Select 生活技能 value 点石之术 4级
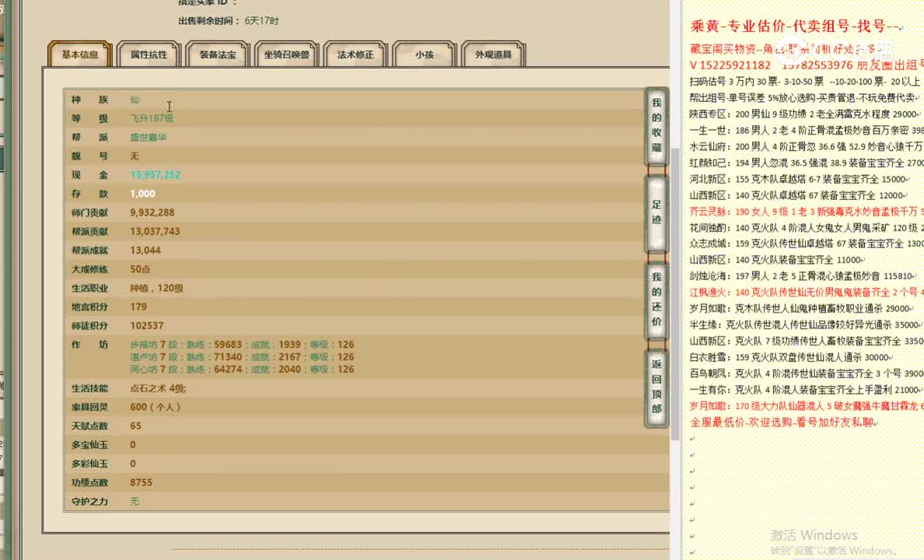Viewport: 924px width, 560px height. [158, 388]
